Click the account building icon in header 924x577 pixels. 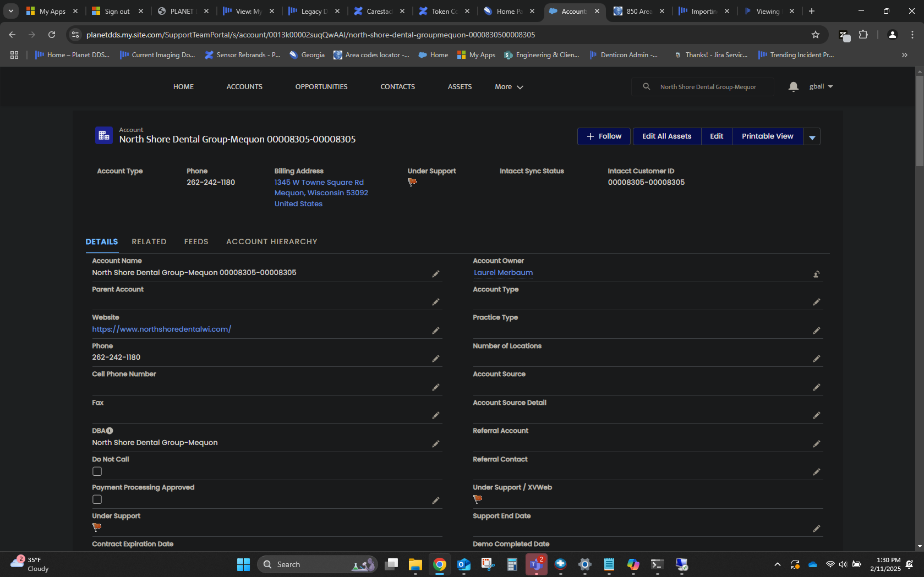point(104,135)
